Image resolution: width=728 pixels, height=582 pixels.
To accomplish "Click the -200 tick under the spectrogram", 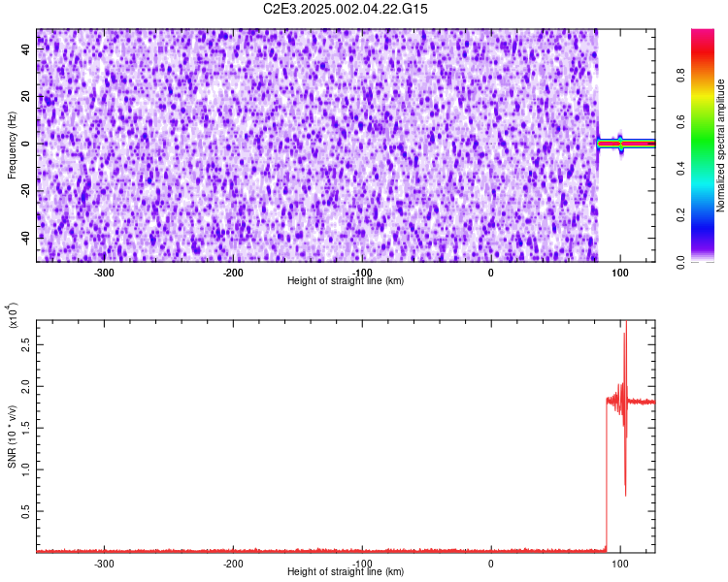I will pyautogui.click(x=233, y=273).
